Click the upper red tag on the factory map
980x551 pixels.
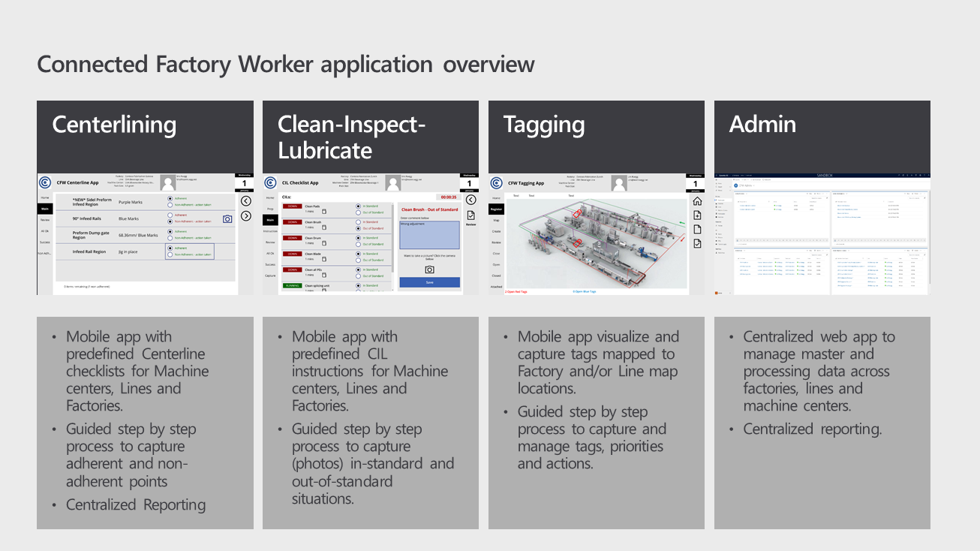click(577, 214)
